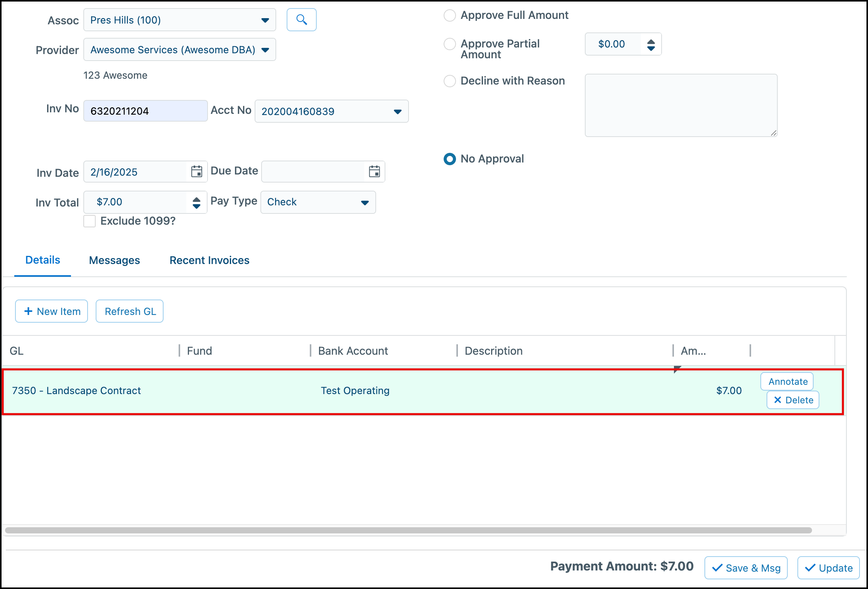This screenshot has width=868, height=589.
Task: Click Annotate on the Landscape Contract row
Action: coord(787,381)
